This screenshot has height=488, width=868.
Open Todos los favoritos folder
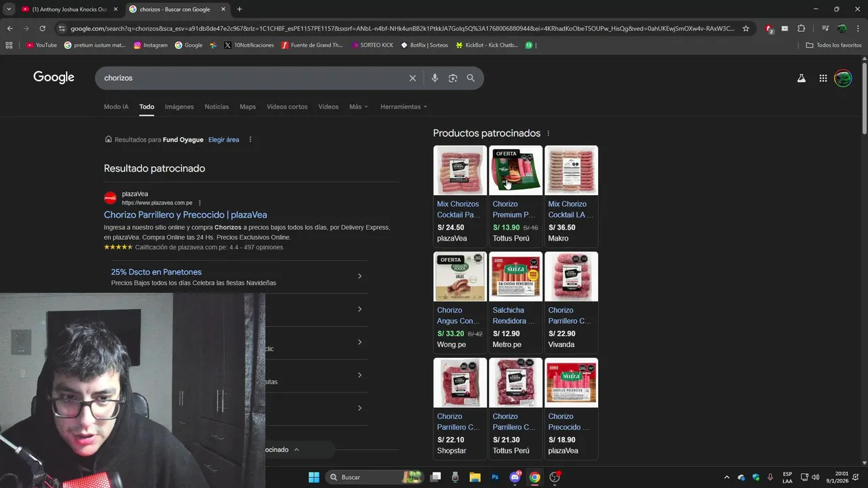pyautogui.click(x=833, y=45)
